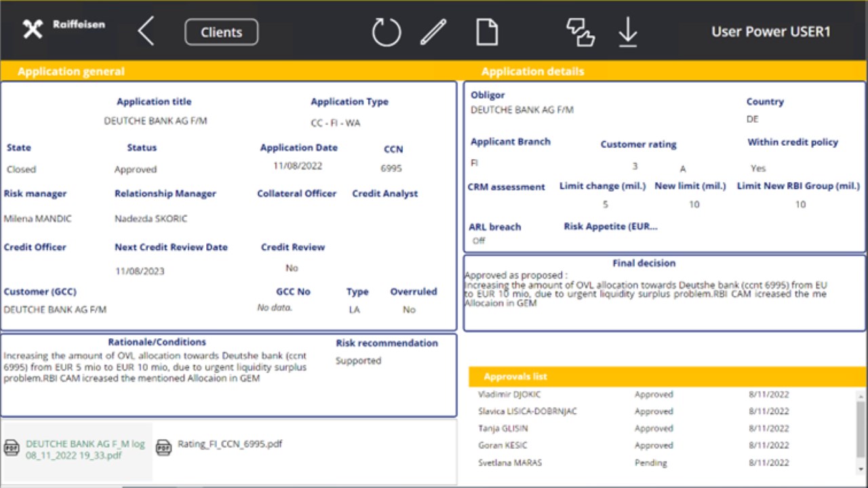Select the Tanja GLISIN approval row
868x488 pixels.
coord(662,428)
